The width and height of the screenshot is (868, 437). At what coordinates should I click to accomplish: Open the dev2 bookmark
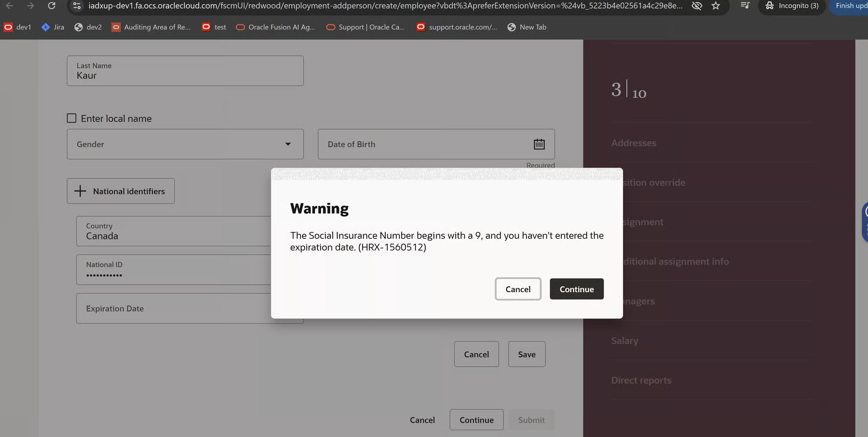[88, 27]
